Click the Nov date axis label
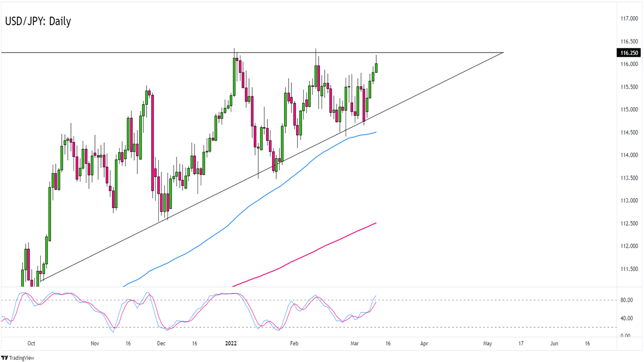This screenshot has height=362, width=644. 95,343
